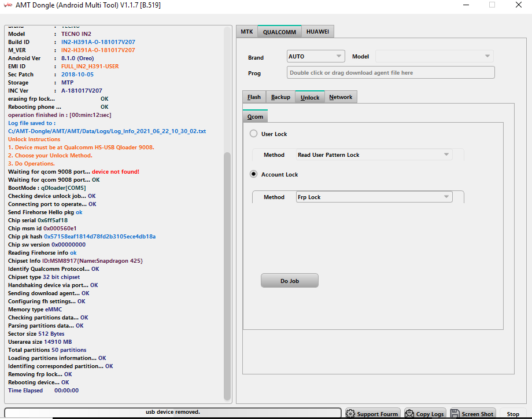Open the Backup tab
This screenshot has width=532, height=419.
[280, 97]
